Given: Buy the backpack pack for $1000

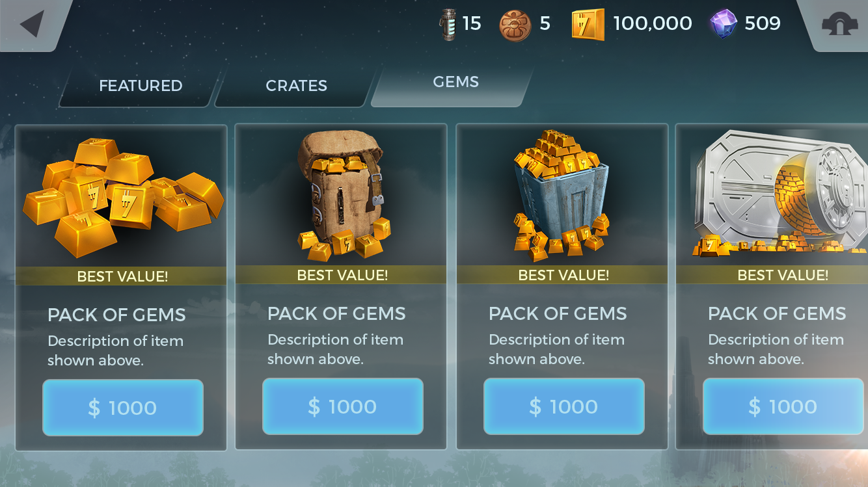Looking at the screenshot, I should coord(343,406).
